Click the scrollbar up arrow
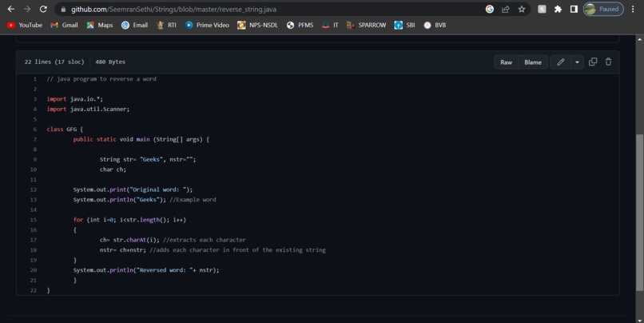644x323 pixels. tap(639, 39)
